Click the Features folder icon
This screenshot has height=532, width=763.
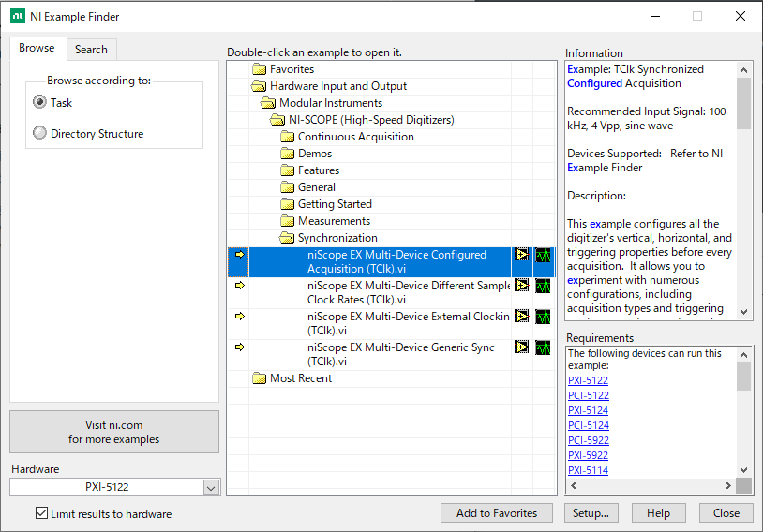click(288, 170)
